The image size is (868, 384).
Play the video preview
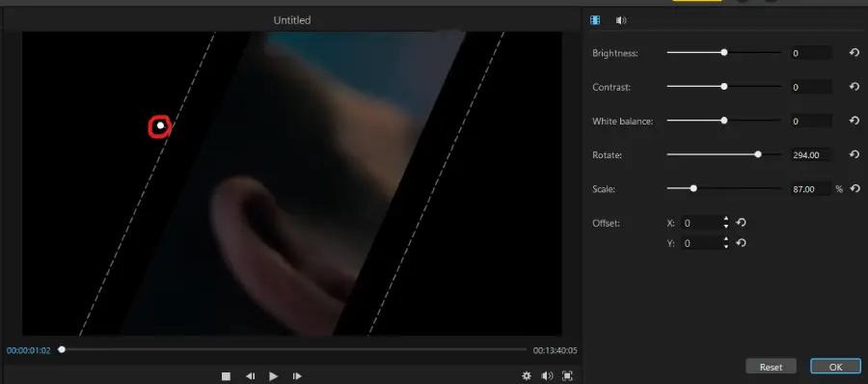[274, 376]
